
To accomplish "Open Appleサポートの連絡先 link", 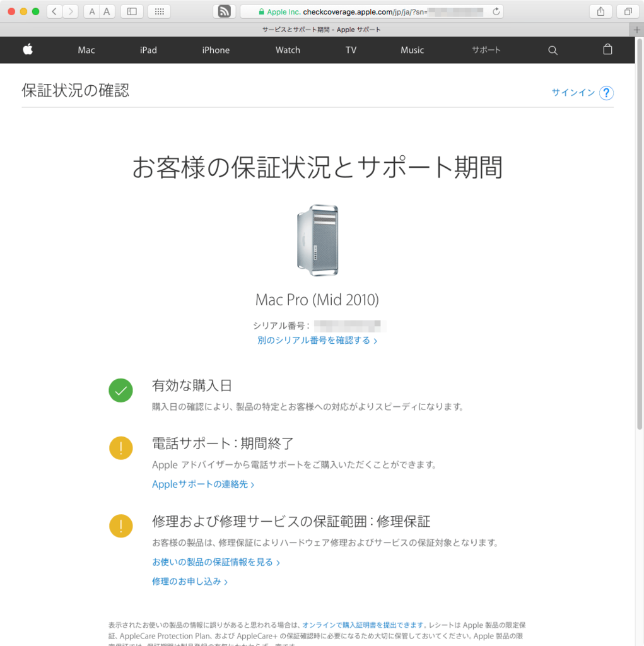I will 203,484.
